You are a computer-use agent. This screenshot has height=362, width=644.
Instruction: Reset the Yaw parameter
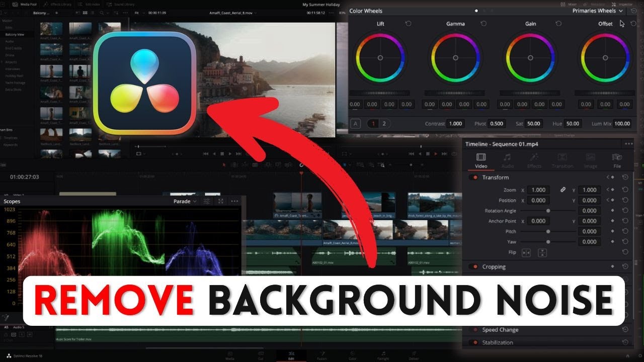(625, 242)
